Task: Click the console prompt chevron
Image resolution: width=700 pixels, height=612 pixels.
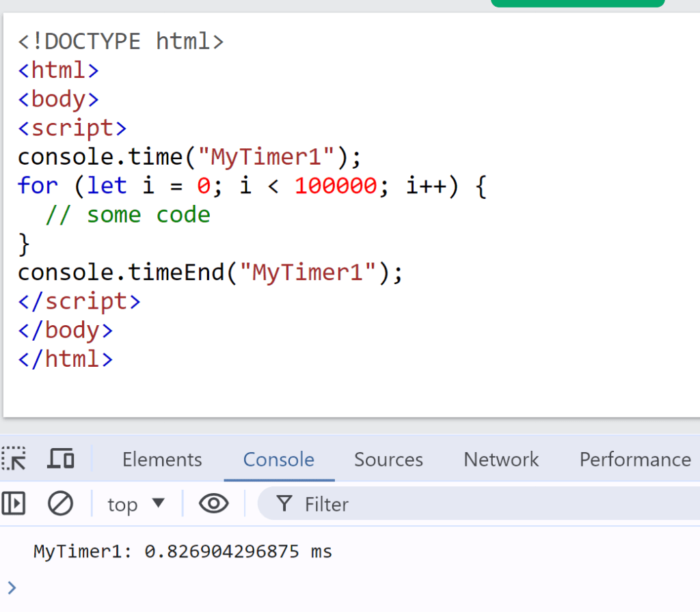Action: click(11, 585)
